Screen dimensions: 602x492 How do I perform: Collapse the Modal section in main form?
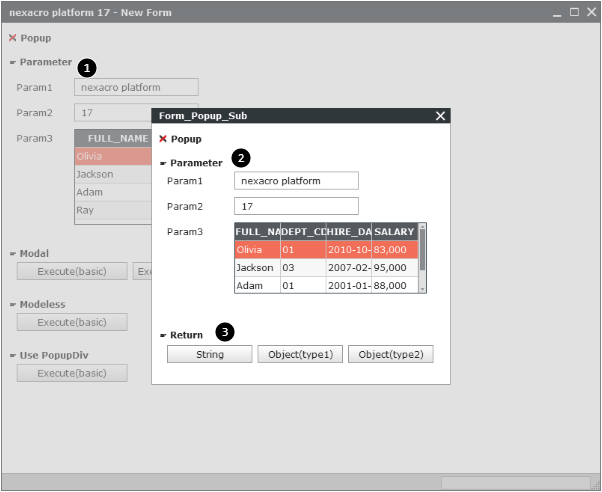coord(13,254)
